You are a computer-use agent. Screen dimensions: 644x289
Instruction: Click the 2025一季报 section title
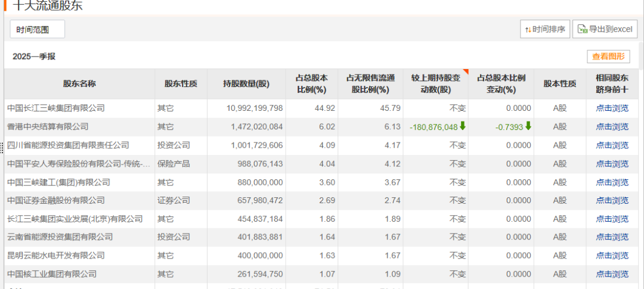pyautogui.click(x=34, y=57)
